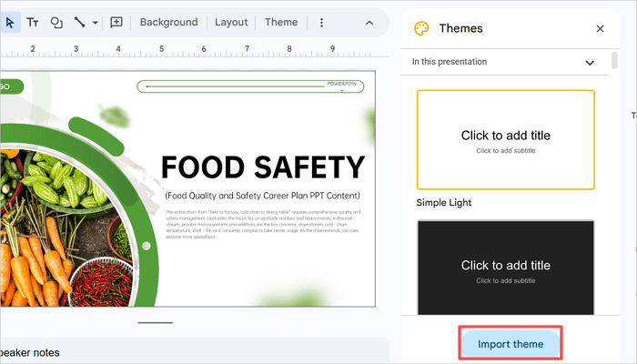Expand the line tool dropdown arrow
Viewport: 637px width, 364px height.
tap(95, 23)
